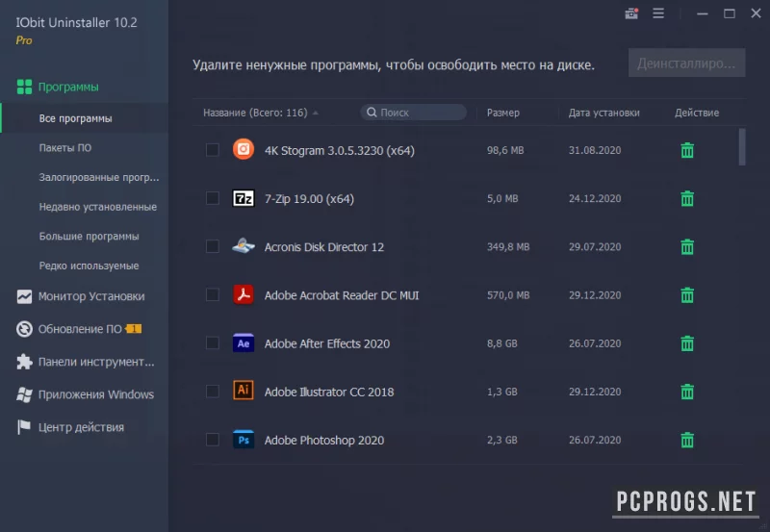Click the Windows Apps flag logo icon
The height and width of the screenshot is (532, 770).
coord(24,394)
